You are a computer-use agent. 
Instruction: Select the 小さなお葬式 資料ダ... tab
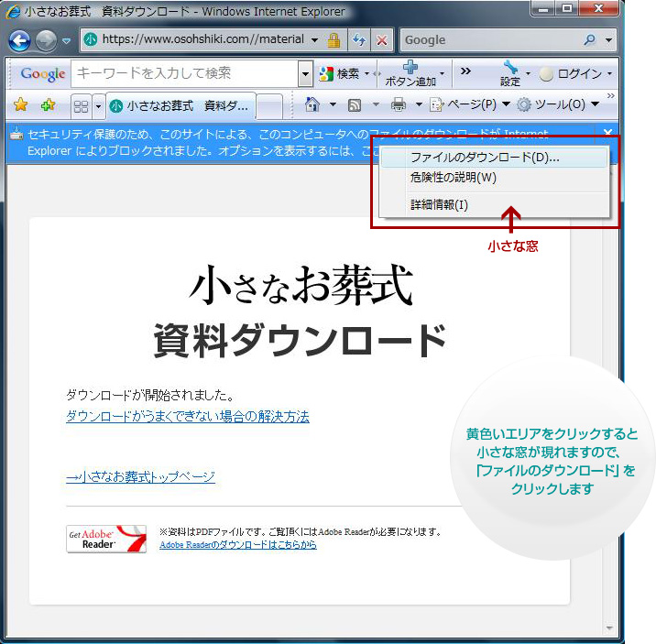(x=180, y=106)
